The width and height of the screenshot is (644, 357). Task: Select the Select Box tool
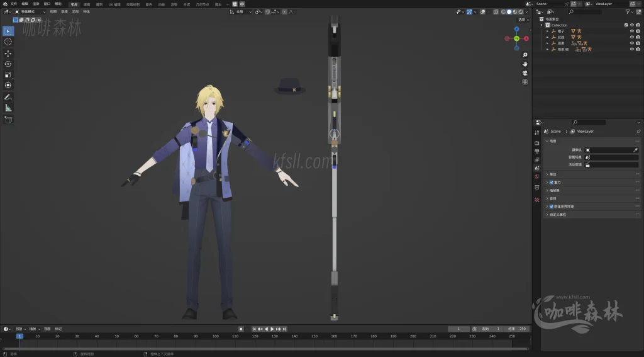point(8,31)
